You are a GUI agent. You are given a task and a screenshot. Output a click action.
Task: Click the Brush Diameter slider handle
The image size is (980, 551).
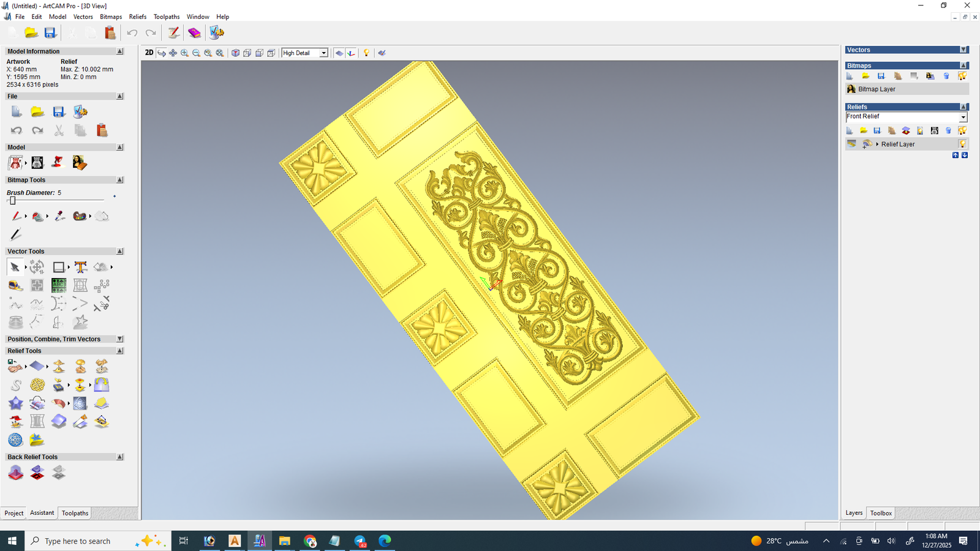(x=12, y=201)
